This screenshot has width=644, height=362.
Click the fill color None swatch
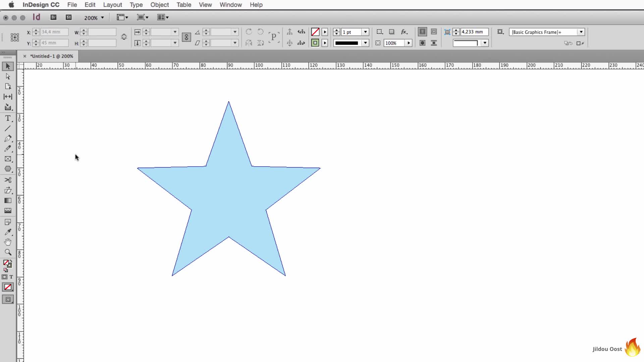pos(315,32)
